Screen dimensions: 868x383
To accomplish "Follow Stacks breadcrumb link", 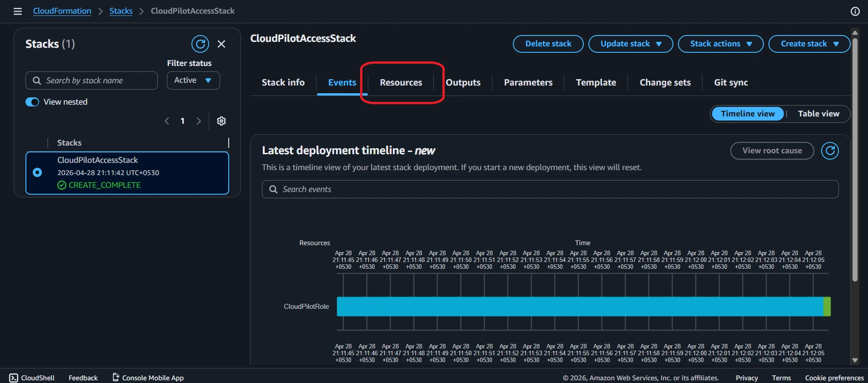I will pos(121,11).
